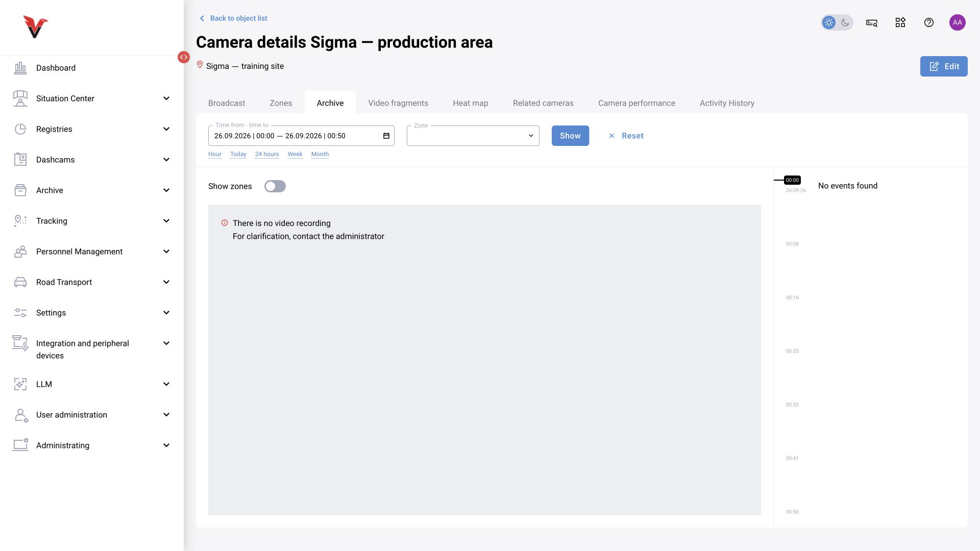Click the time from - time to field
This screenshot has height=551, width=980.
tap(301, 136)
